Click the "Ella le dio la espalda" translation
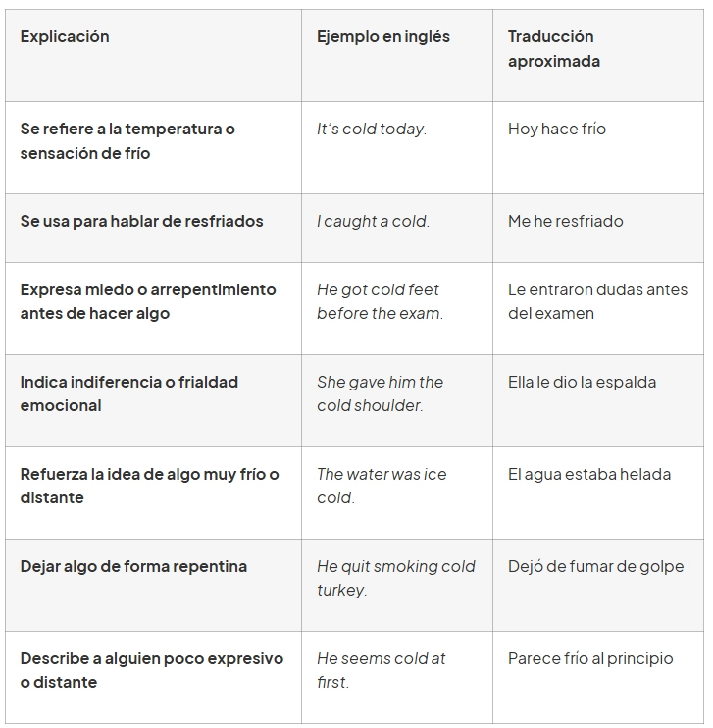The image size is (713, 728). pyautogui.click(x=583, y=383)
